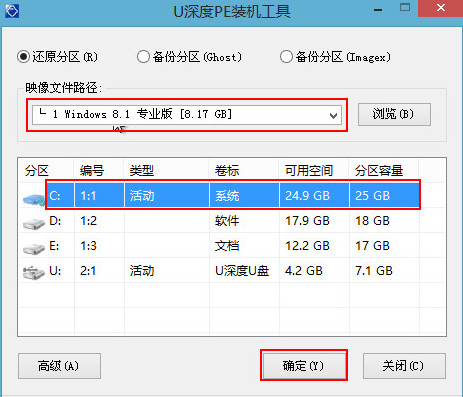This screenshot has height=397, width=463.
Task: Click the E: drive icon
Action: click(x=34, y=248)
